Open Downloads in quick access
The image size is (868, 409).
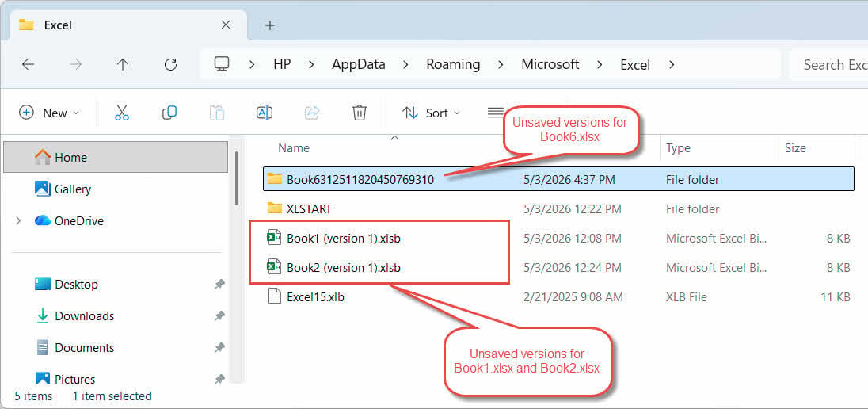[84, 316]
